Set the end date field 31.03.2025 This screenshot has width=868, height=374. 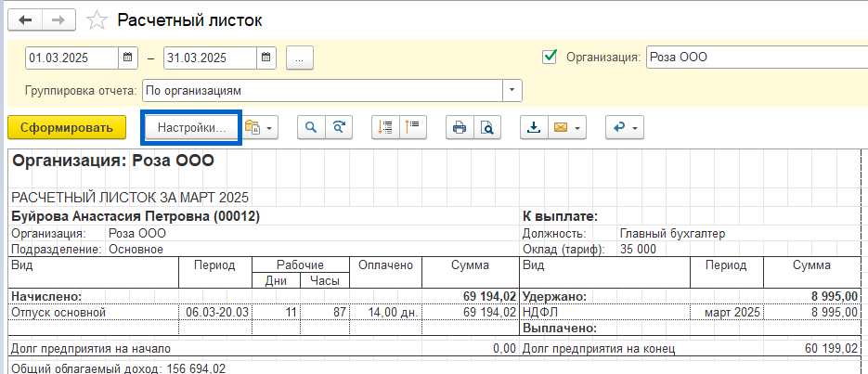click(x=211, y=58)
